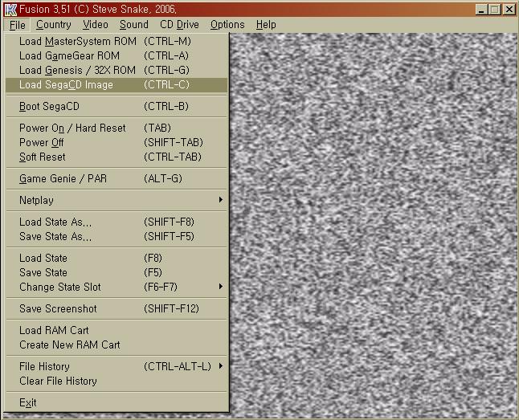Open the Options menu
This screenshot has height=420, width=519.
(227, 25)
